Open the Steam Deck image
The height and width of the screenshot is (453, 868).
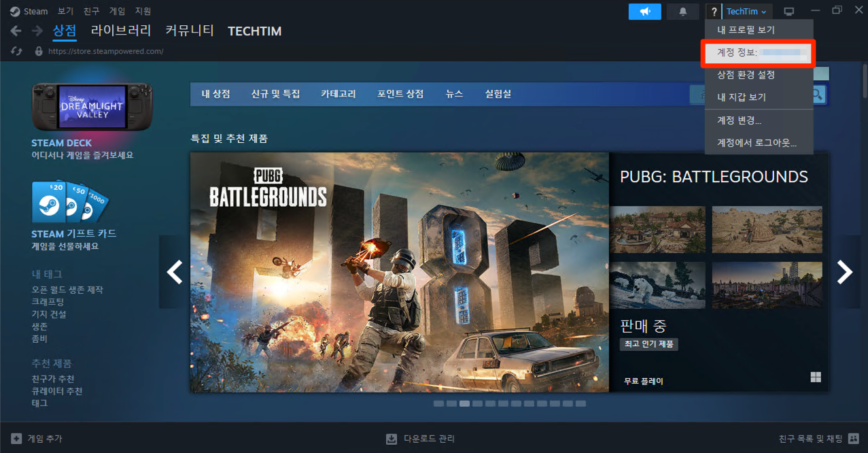(x=92, y=107)
